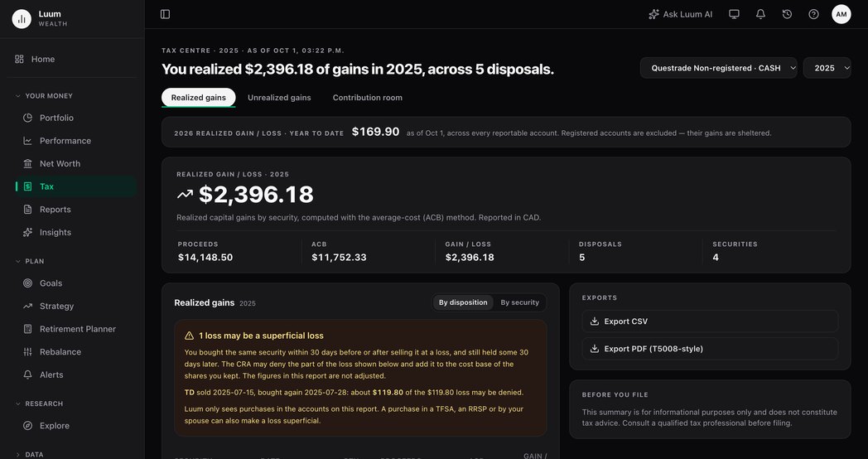Select the By disposition view toggle
868x459 pixels.
(x=463, y=302)
